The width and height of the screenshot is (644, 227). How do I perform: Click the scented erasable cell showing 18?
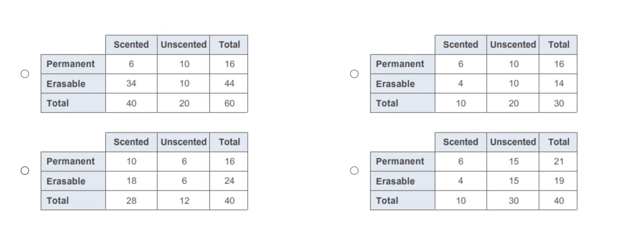[131, 181]
